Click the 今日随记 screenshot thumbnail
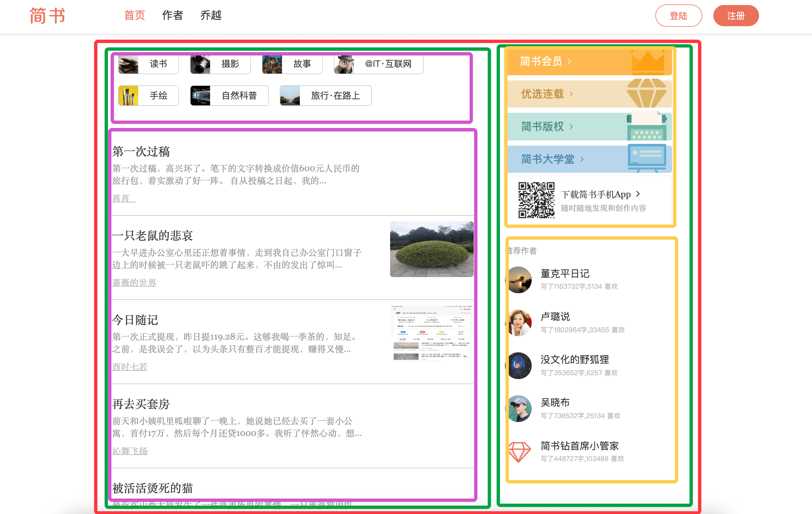 432,333
